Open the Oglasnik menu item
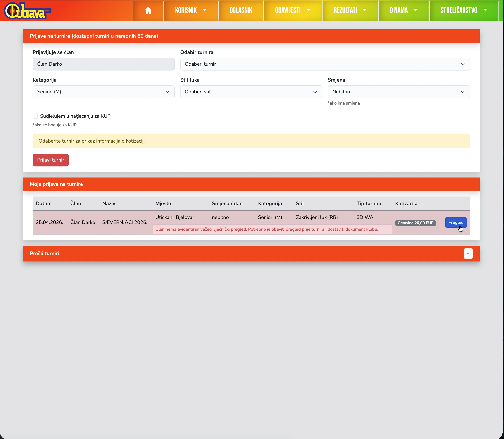 [x=241, y=10]
